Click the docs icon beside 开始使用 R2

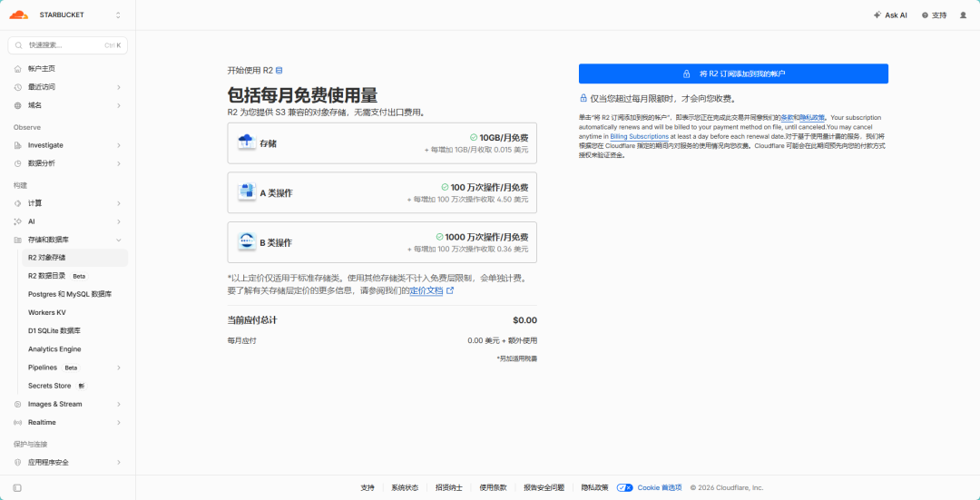coord(279,71)
